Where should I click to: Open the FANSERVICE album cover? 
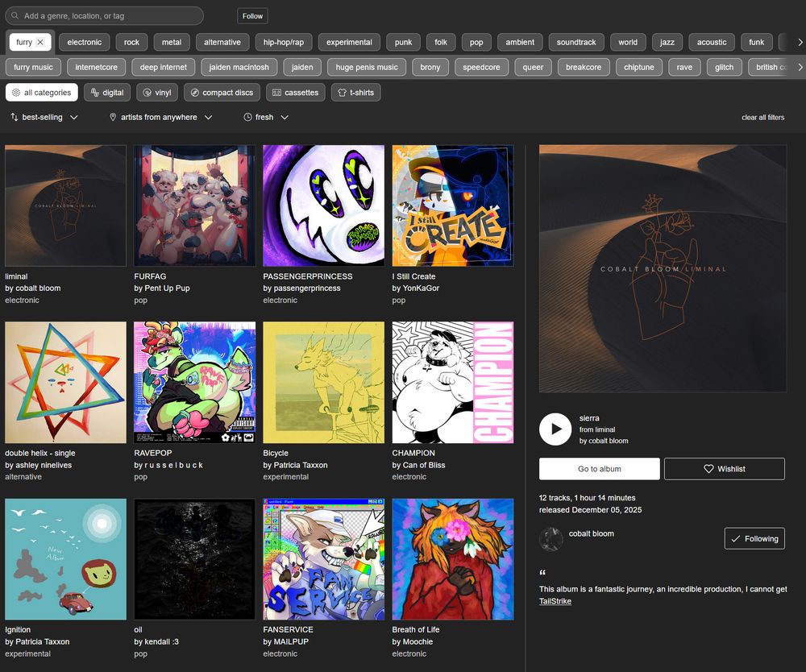[323, 559]
